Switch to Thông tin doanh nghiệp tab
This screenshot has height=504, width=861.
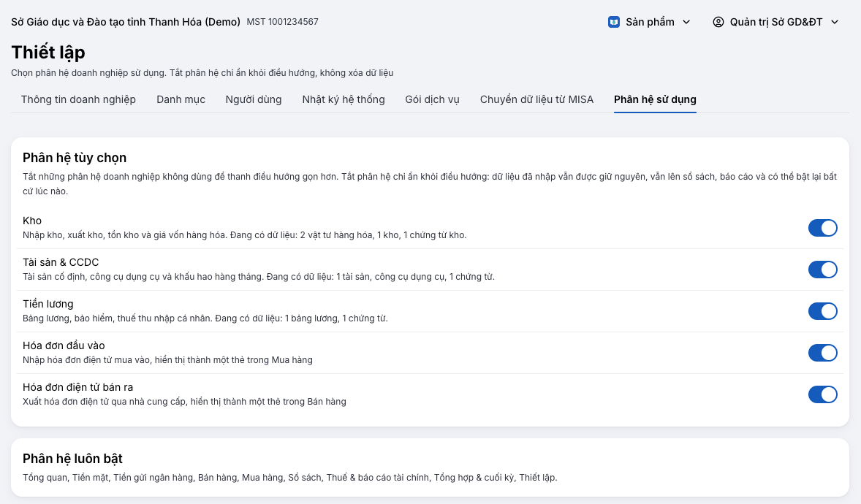78,99
